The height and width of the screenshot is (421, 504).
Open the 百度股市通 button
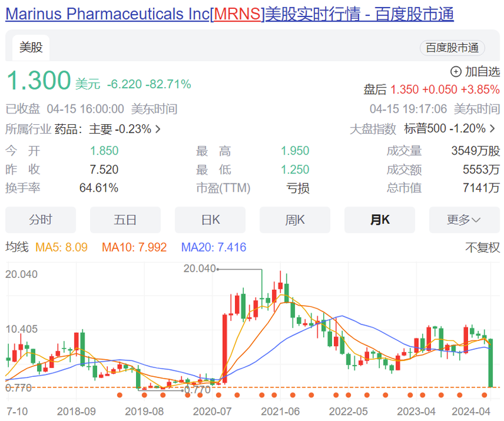(452, 48)
